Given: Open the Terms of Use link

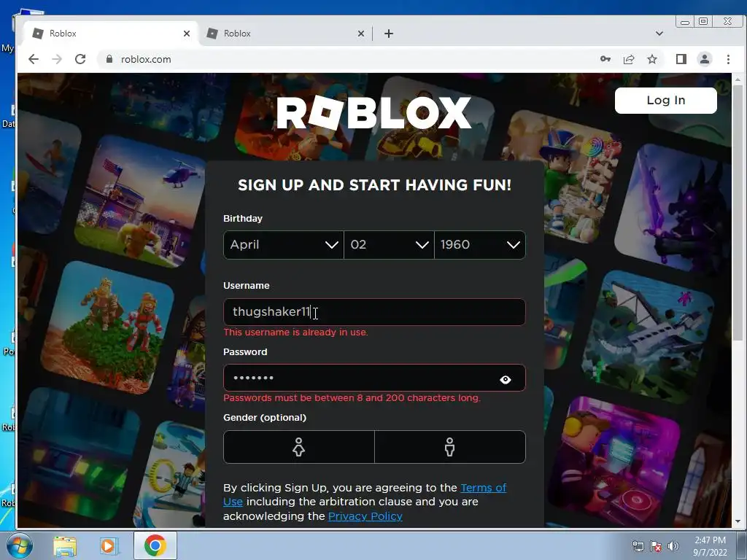Looking at the screenshot, I should click(x=483, y=488).
